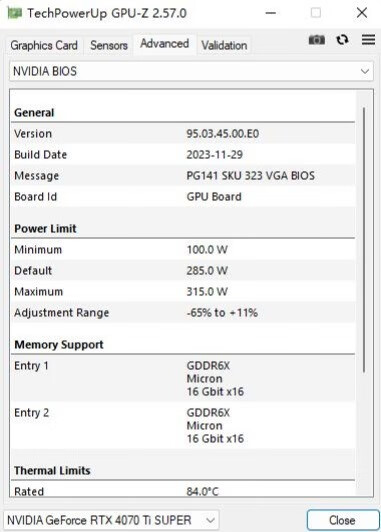Click the refresh arrows icon
The image size is (381, 532).
(342, 40)
